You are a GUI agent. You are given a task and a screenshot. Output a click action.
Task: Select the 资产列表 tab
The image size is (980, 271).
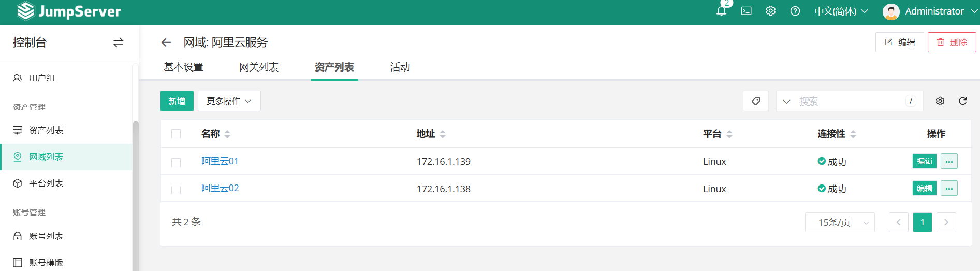pos(334,67)
